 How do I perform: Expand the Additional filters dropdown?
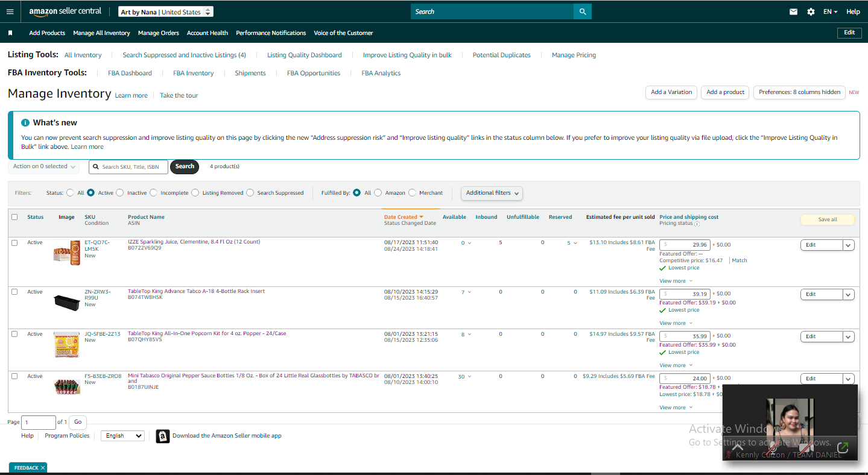(x=492, y=193)
